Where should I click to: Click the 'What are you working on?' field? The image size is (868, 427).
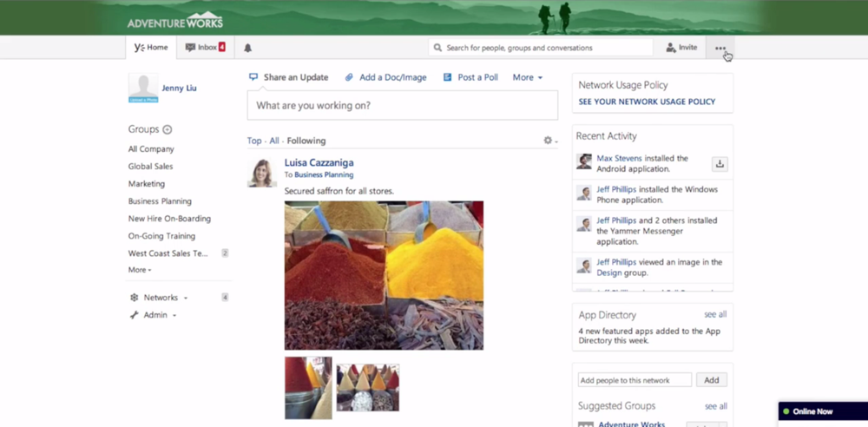pos(402,105)
